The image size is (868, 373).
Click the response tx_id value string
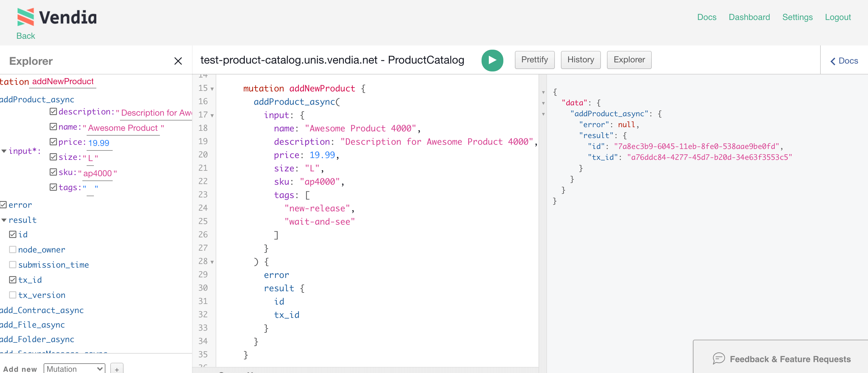709,157
